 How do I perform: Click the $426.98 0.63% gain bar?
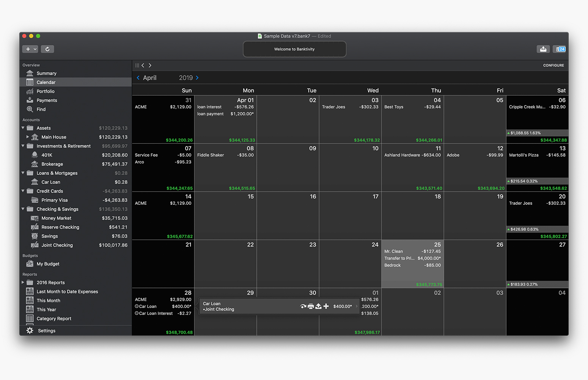pos(537,229)
